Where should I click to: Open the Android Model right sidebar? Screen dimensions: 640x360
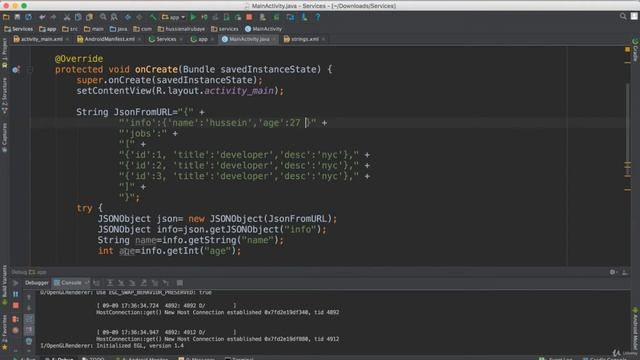[x=635, y=329]
